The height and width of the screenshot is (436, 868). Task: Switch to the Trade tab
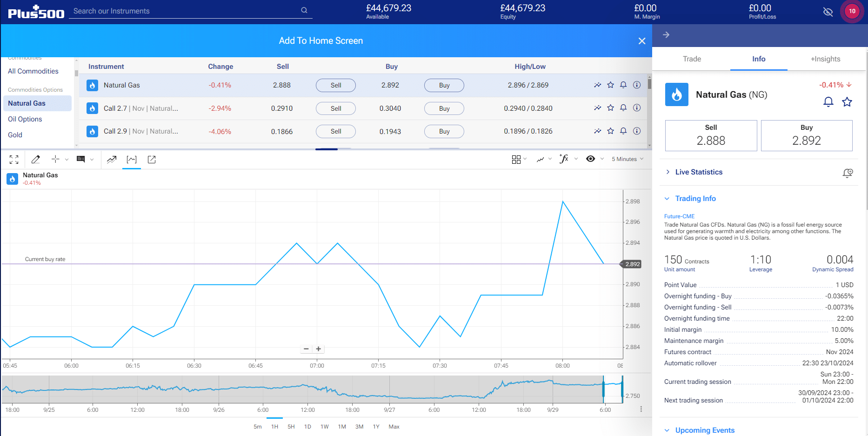click(692, 59)
